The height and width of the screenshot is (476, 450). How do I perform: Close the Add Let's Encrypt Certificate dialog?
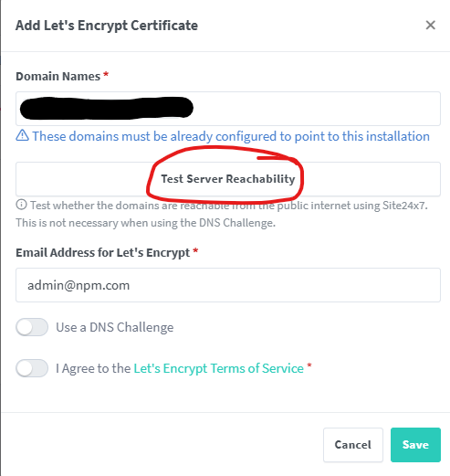(x=430, y=25)
